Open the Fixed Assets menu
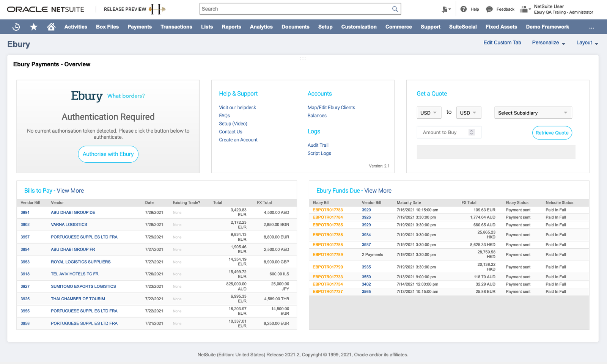Image resolution: width=607 pixels, height=364 pixels. [x=501, y=27]
